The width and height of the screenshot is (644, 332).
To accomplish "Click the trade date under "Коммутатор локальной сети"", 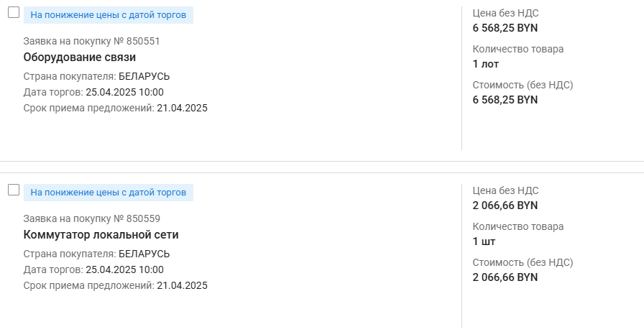I will [x=124, y=269].
